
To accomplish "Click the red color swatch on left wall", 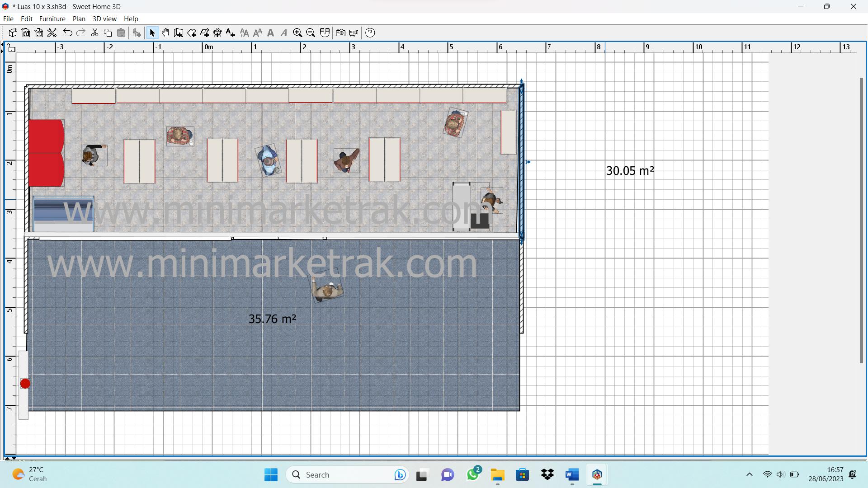I will coord(47,152).
